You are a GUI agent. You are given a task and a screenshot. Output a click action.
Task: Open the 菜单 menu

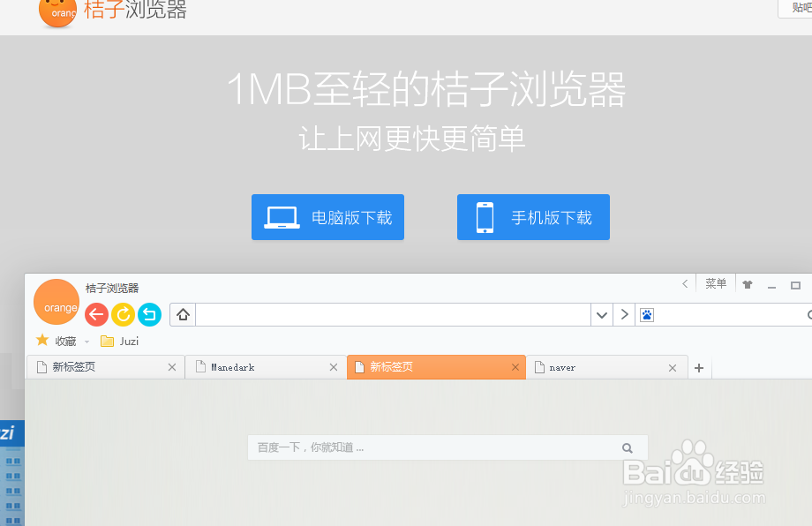[x=715, y=283]
